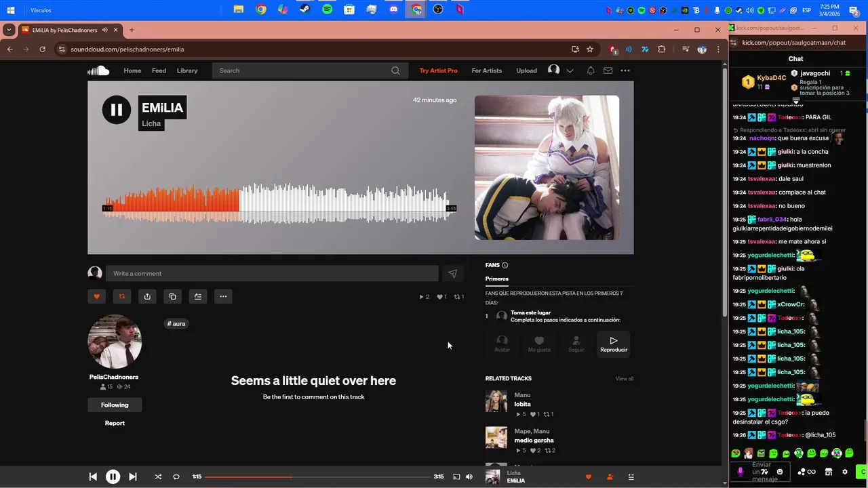The image size is (868, 488).
Task: Toggle the repost button under the comment box
Action: [122, 296]
